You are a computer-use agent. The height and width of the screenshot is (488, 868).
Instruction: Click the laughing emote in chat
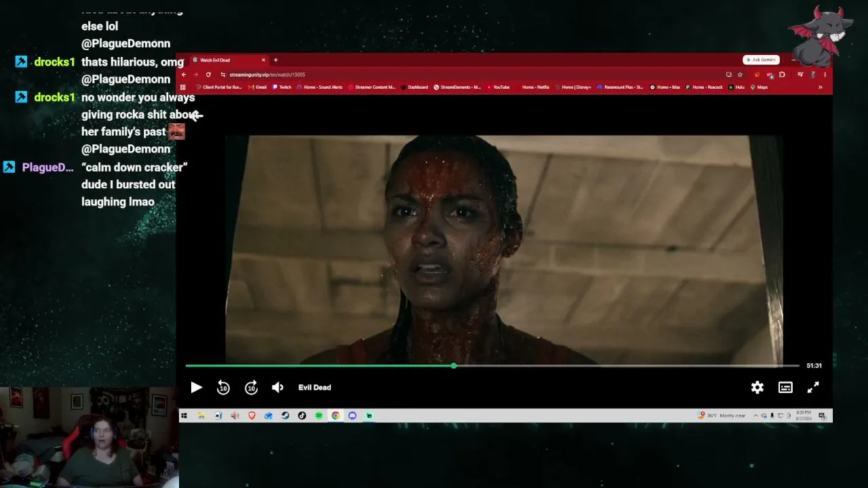click(176, 131)
